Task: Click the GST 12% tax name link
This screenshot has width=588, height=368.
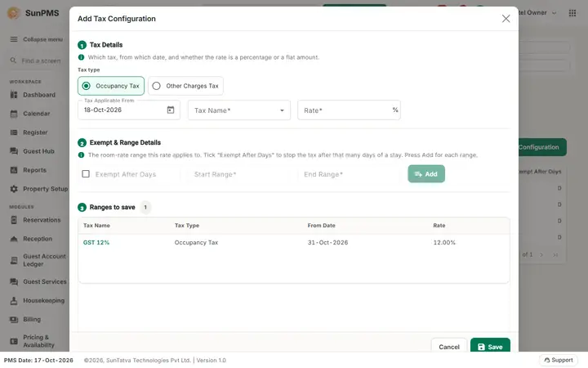Action: (x=96, y=242)
